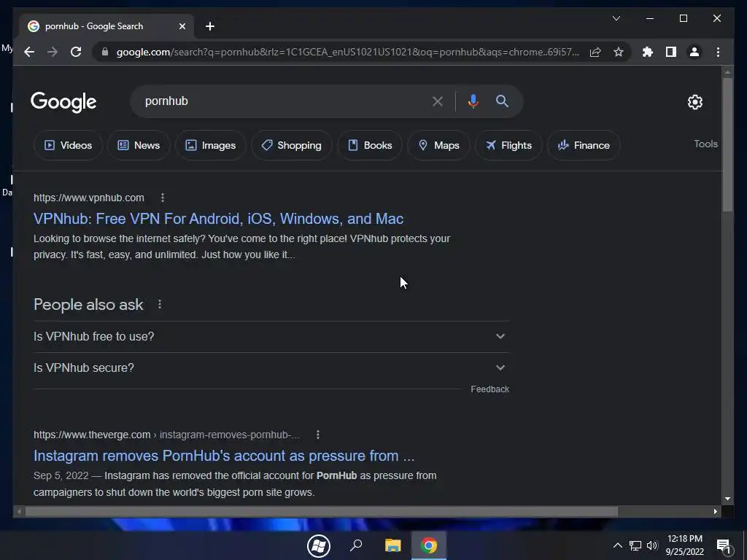Open the notification center icon
Viewport: 747px width, 560px height.
(x=724, y=546)
